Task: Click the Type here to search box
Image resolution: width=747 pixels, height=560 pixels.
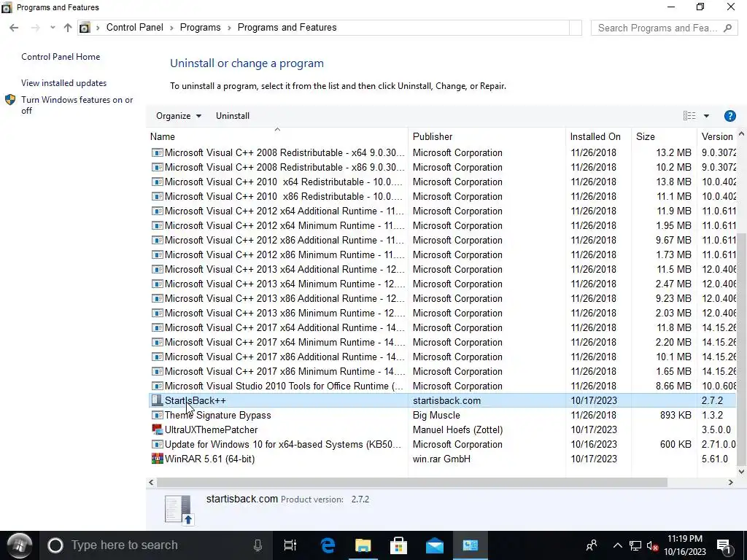Action: (x=155, y=545)
